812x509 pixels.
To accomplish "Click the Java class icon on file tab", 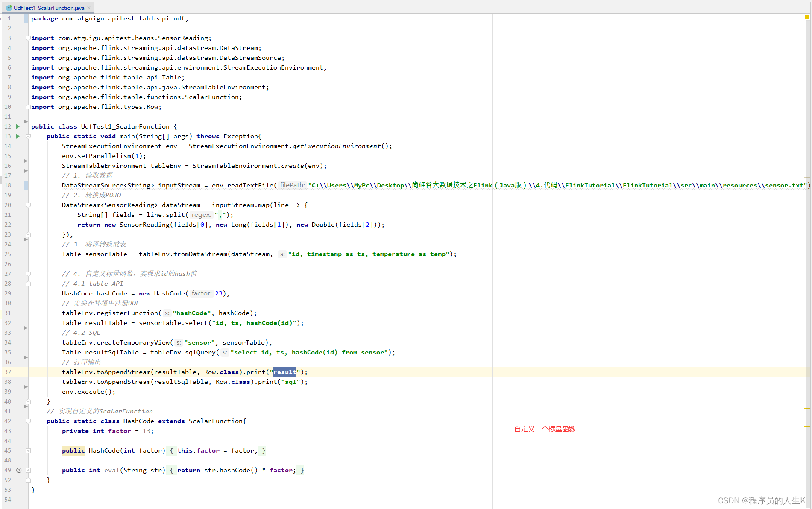I will click(x=9, y=8).
